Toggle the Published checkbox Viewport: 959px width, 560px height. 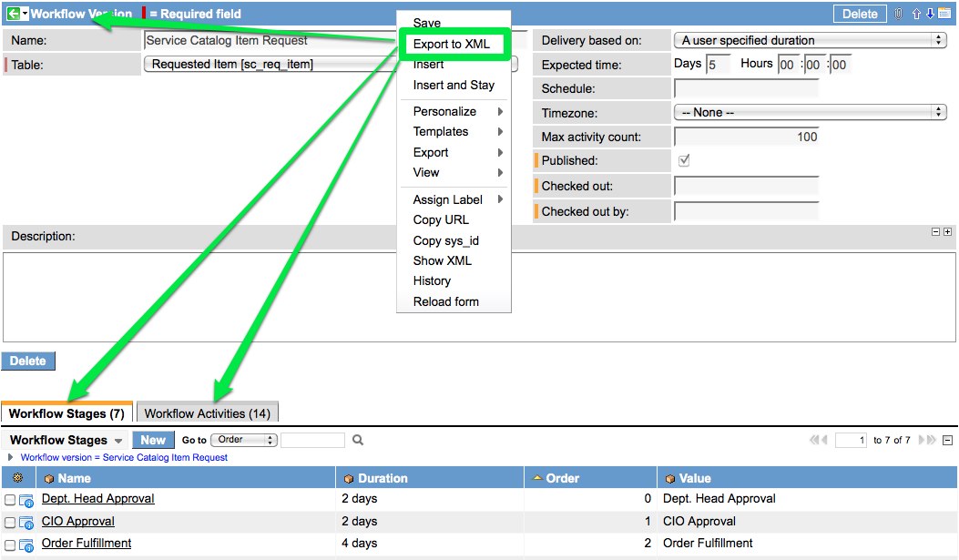tap(684, 160)
